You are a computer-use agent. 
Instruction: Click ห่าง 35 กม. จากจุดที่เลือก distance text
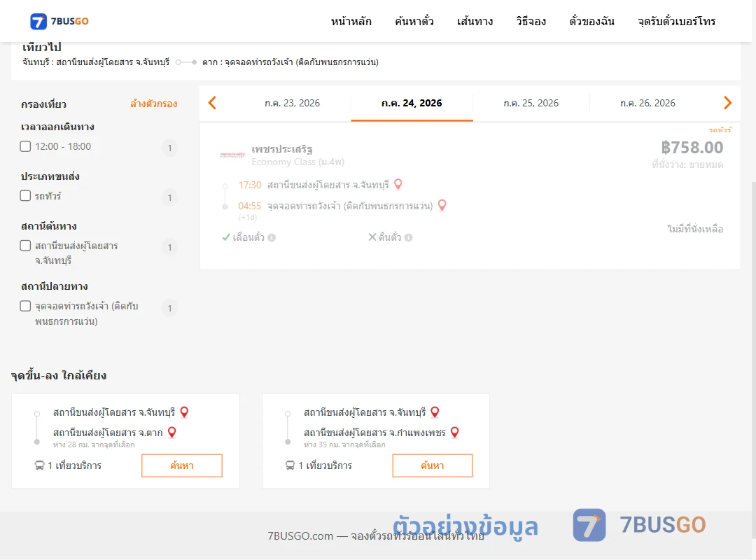344,444
